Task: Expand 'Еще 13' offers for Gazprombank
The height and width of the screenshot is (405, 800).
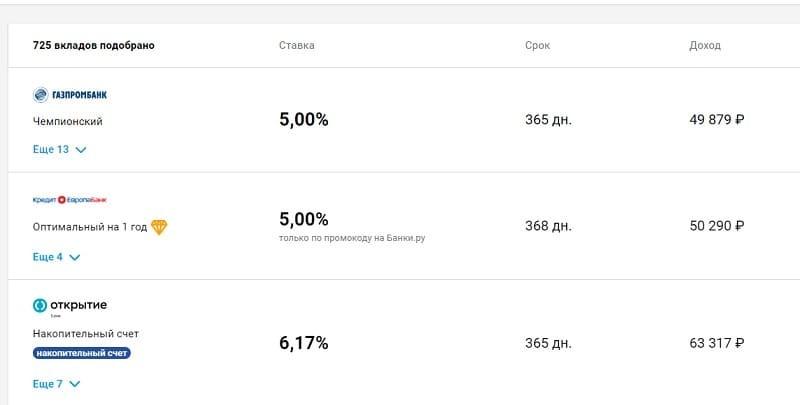Action: [x=60, y=150]
